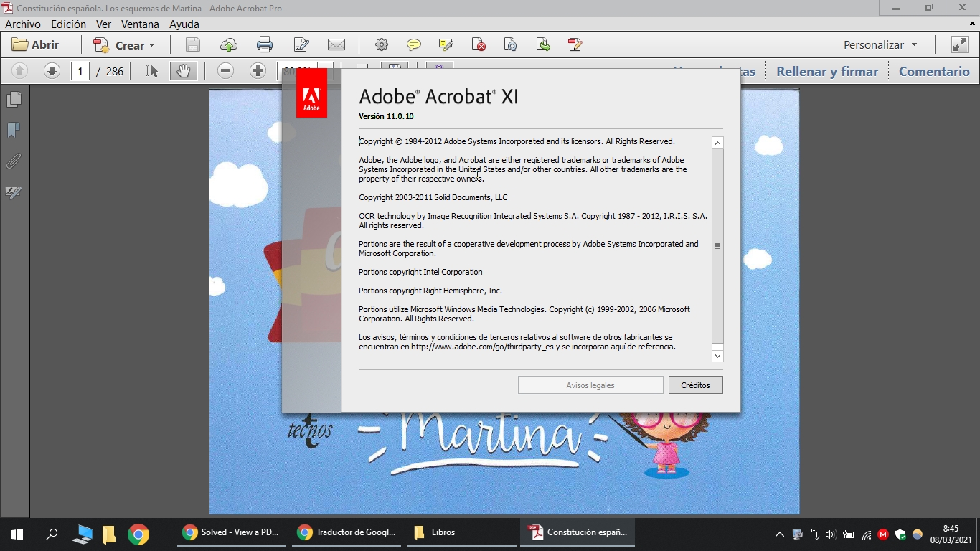This screenshot has width=980, height=551.
Task: Click the page number field
Action: click(x=80, y=71)
